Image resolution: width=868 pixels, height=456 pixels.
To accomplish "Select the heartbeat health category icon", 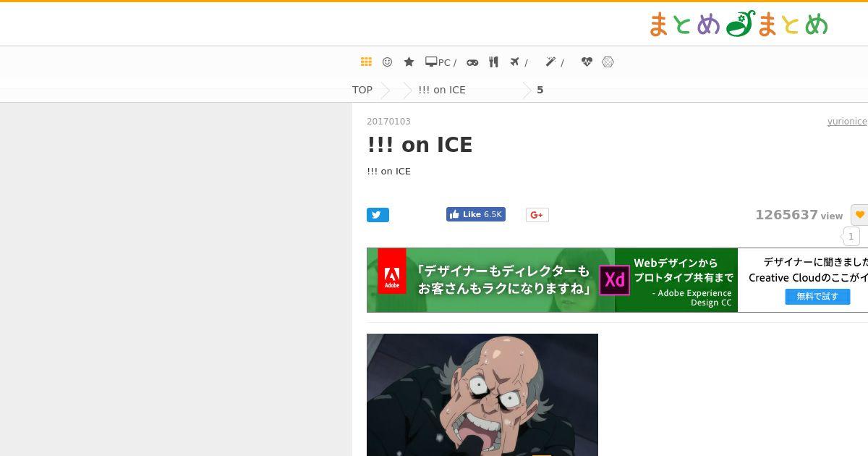I will 587,62.
